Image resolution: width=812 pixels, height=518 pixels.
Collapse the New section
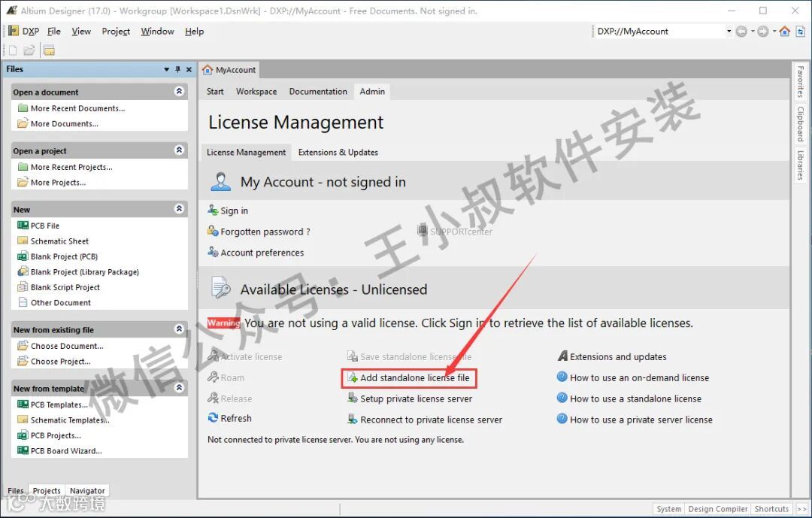coord(179,209)
